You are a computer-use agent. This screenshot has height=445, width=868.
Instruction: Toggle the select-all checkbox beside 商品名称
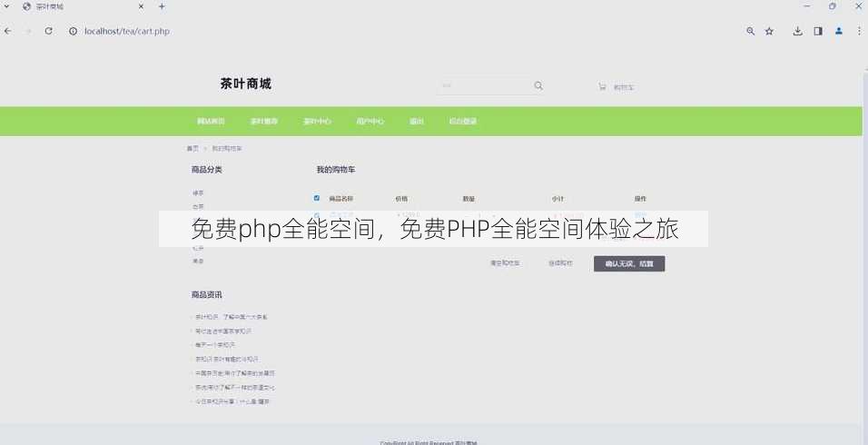pos(317,198)
